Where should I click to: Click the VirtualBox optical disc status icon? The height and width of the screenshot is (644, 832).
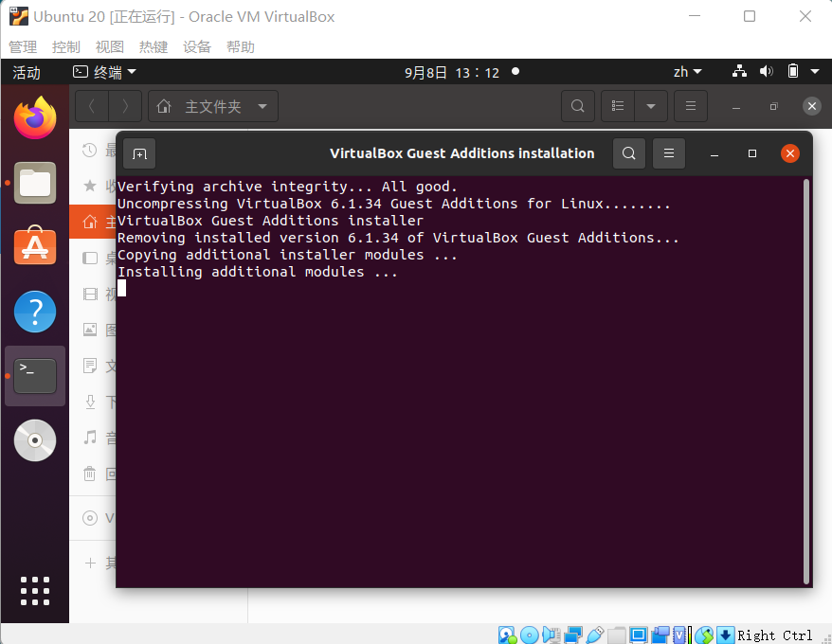pyautogui.click(x=530, y=635)
